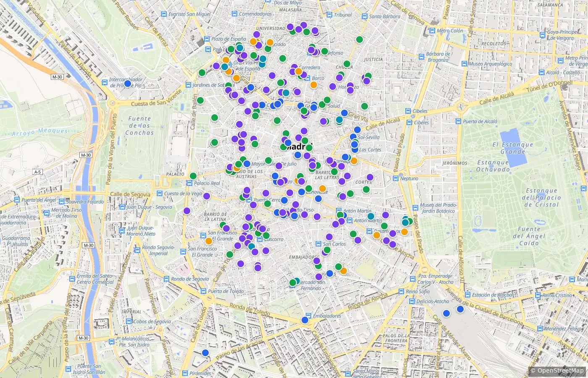Click the "SALAMANCA" district label
This screenshot has width=588, height=378.
pyautogui.click(x=550, y=5)
